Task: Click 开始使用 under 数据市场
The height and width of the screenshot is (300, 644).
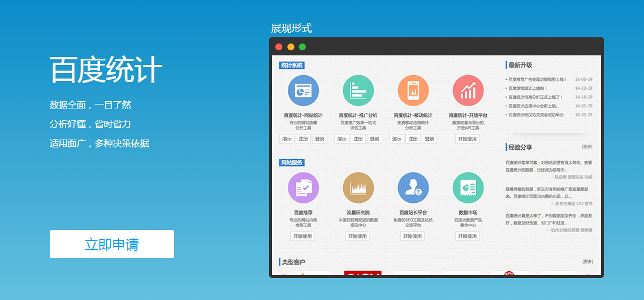Action: pos(468,236)
